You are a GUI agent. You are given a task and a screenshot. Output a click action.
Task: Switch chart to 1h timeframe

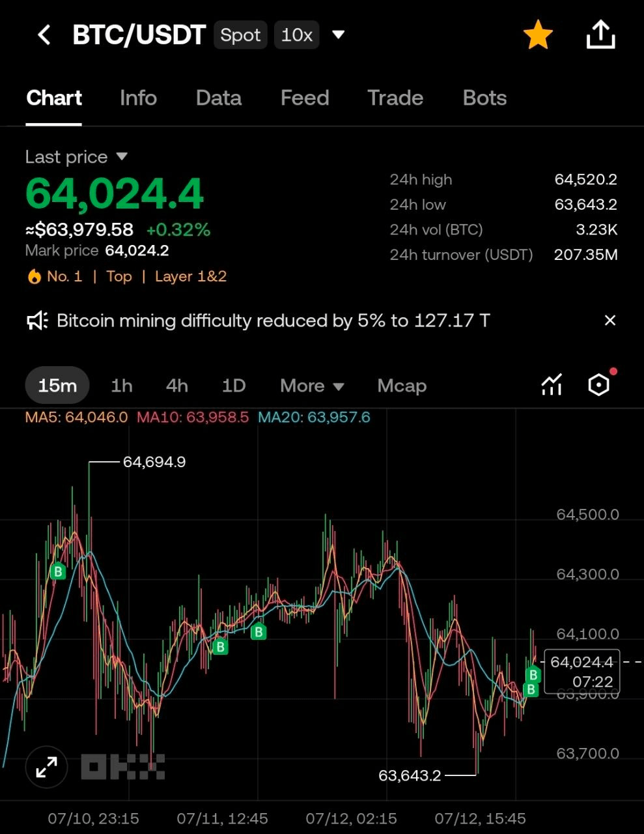(122, 386)
